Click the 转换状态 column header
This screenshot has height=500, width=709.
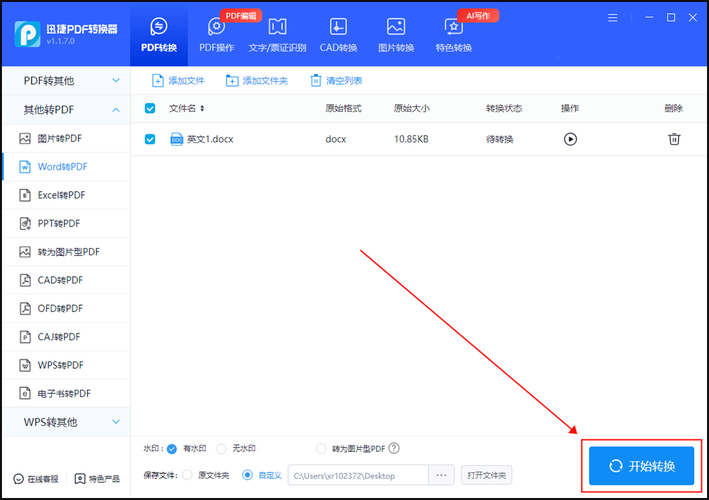pyautogui.click(x=504, y=108)
